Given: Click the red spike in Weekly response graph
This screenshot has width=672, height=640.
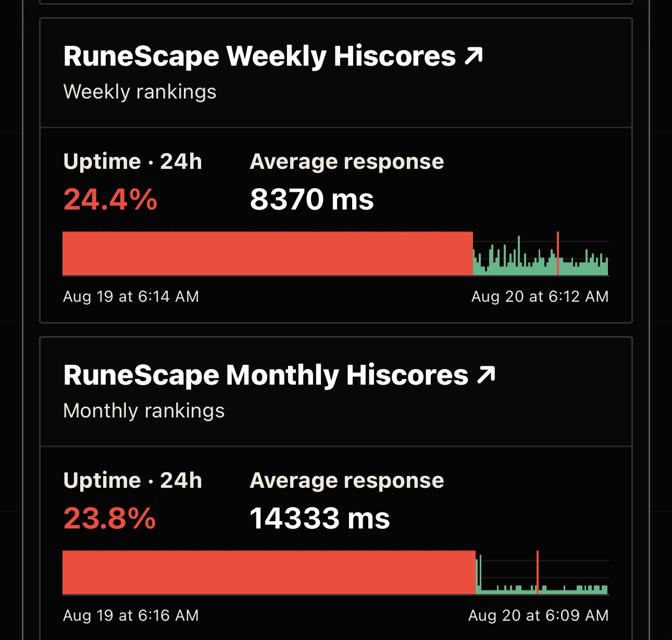Looking at the screenshot, I should (558, 253).
